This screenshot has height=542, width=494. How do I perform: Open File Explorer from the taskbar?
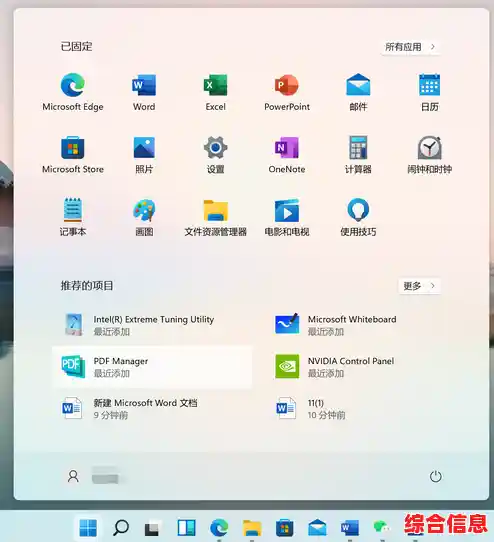tap(252, 528)
